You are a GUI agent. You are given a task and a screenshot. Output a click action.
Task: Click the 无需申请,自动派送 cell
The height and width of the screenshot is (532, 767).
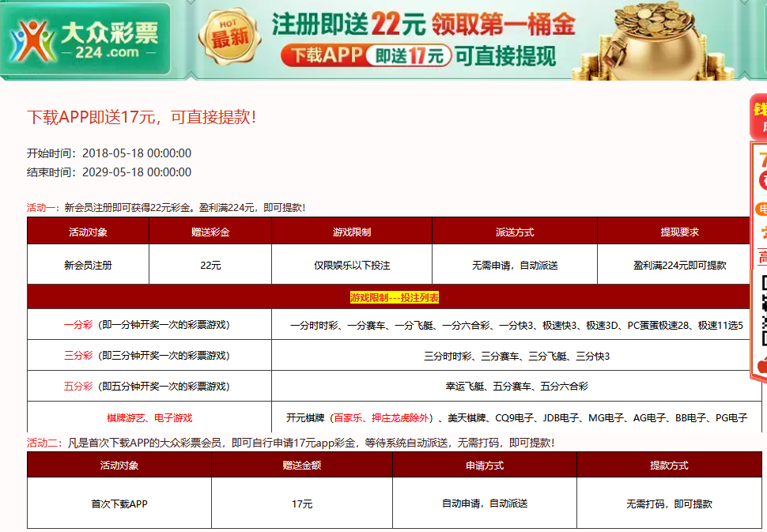[515, 265]
